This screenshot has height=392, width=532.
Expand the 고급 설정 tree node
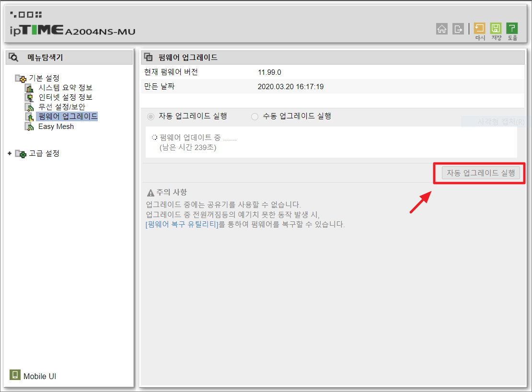coord(10,153)
